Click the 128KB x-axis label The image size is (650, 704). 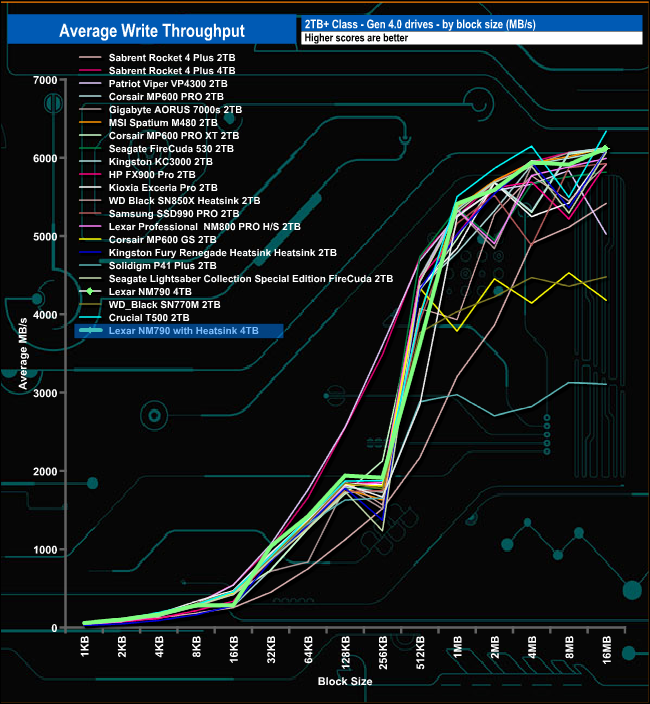click(x=345, y=653)
